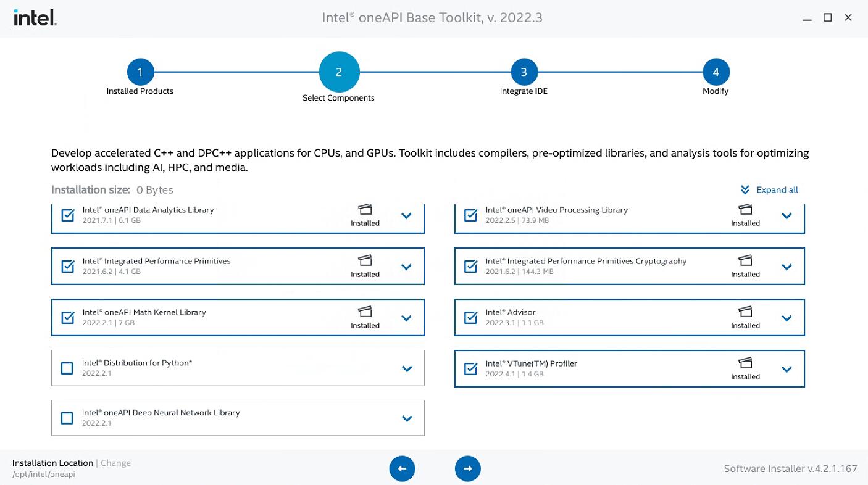Click the Intel logo in the header
This screenshot has height=485, width=868.
click(x=35, y=18)
